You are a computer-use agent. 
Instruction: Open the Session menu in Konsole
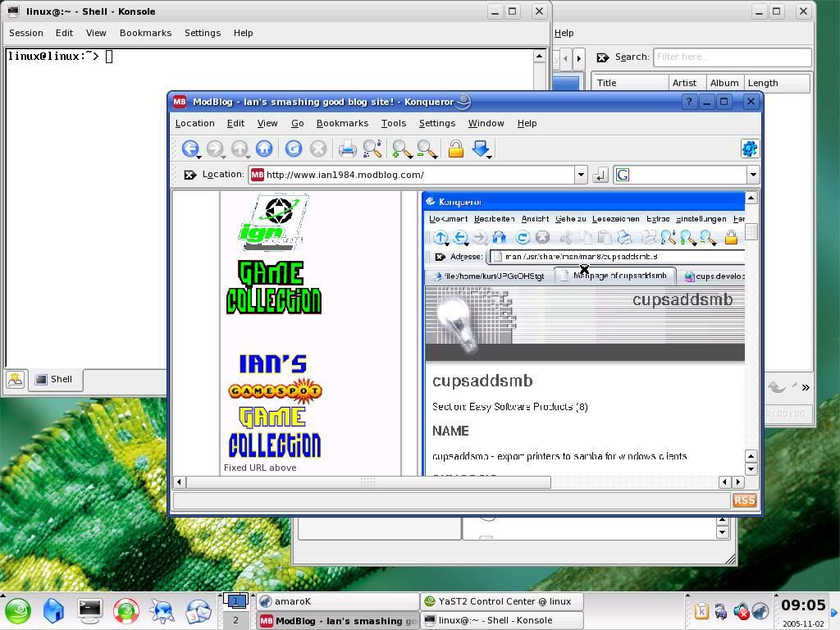(25, 33)
